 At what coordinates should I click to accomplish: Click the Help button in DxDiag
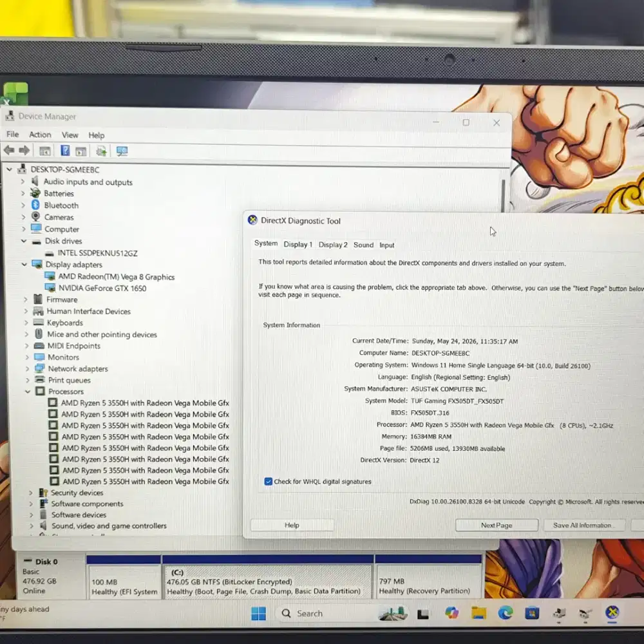pyautogui.click(x=292, y=525)
